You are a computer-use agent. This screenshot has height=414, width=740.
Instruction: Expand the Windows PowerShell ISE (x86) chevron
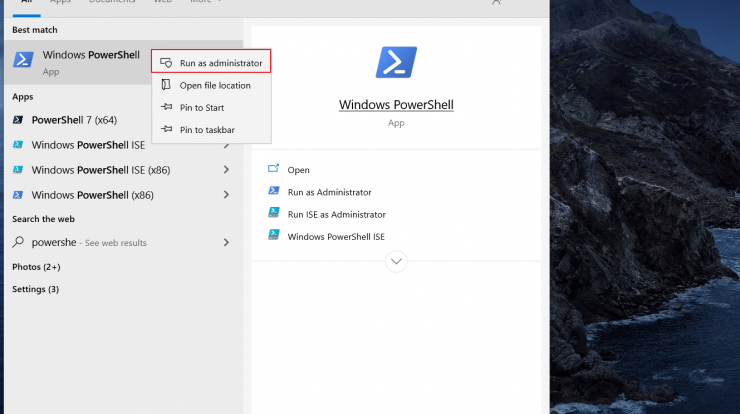point(227,169)
